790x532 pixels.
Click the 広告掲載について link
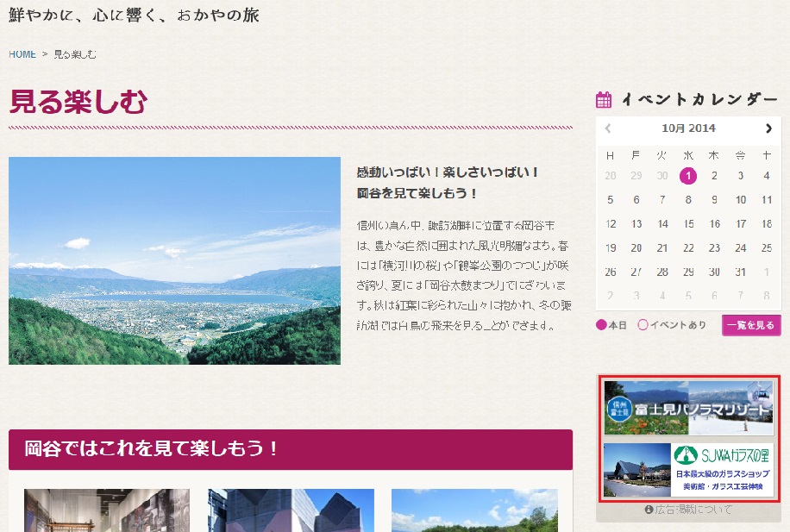693,510
